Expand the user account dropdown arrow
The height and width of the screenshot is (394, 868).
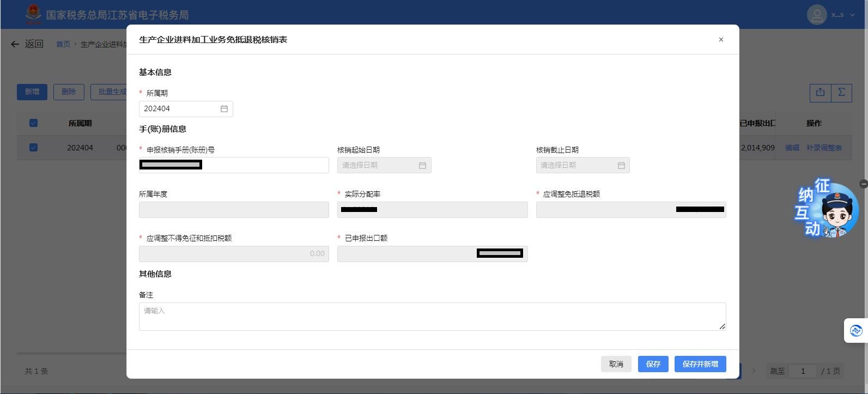[x=853, y=15]
